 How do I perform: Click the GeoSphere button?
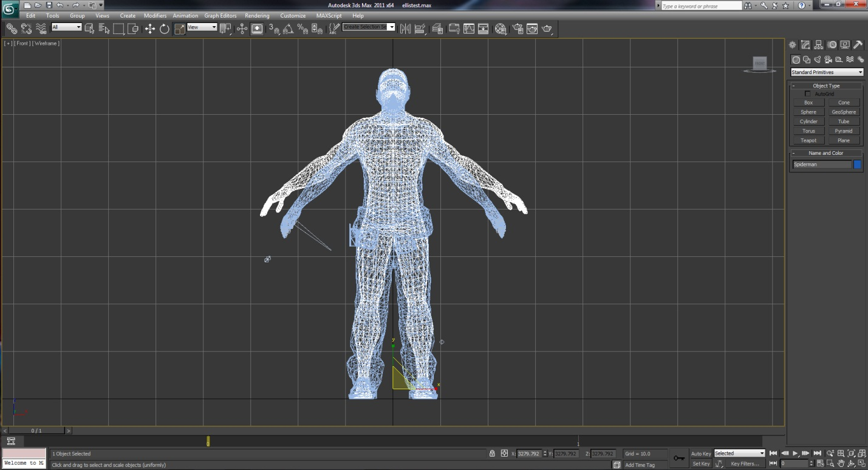tap(844, 112)
